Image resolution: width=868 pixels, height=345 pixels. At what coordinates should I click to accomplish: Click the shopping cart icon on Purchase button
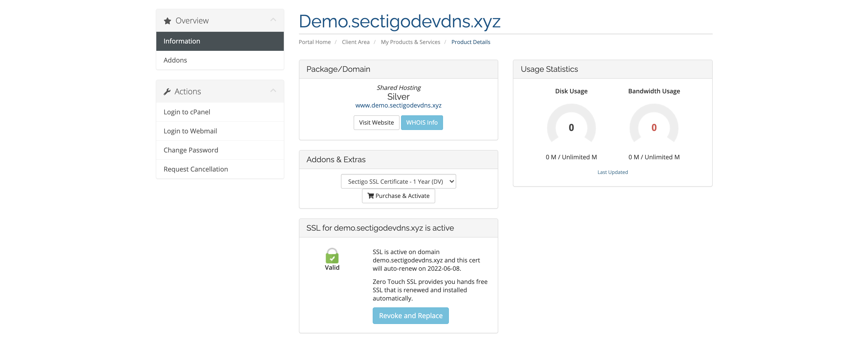371,196
